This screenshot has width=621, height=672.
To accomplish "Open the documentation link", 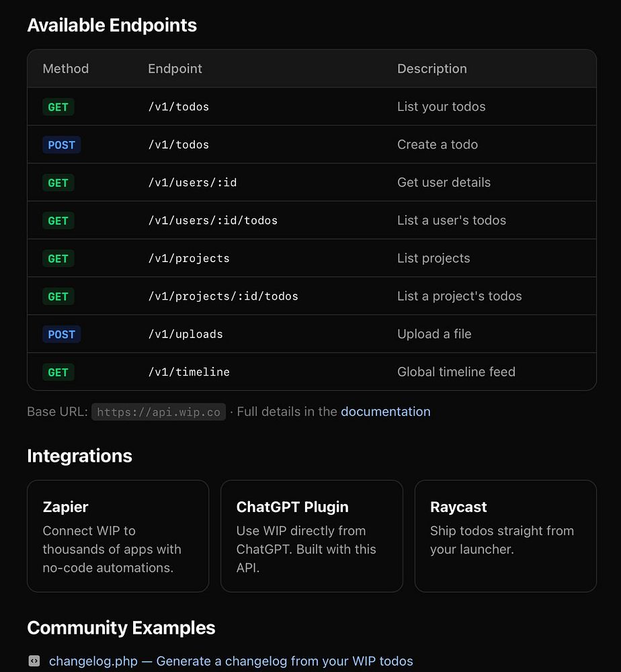I will point(385,412).
